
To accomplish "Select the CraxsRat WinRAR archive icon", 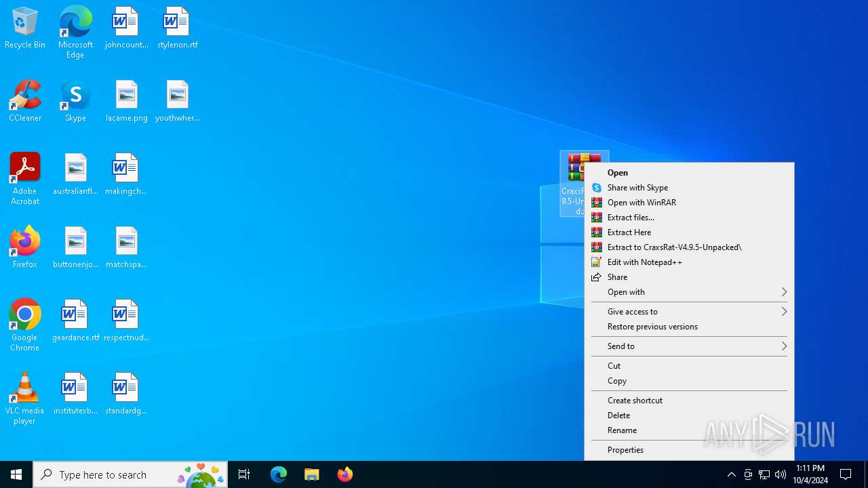I will click(x=573, y=183).
